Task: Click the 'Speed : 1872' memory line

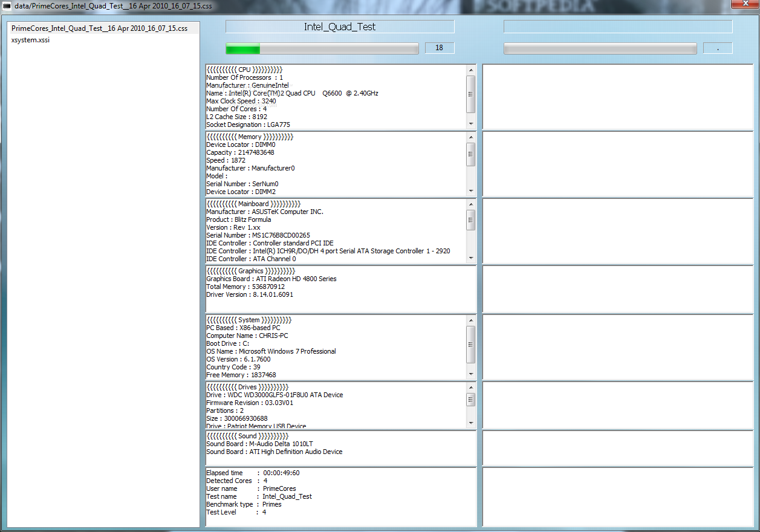Action: tap(226, 160)
